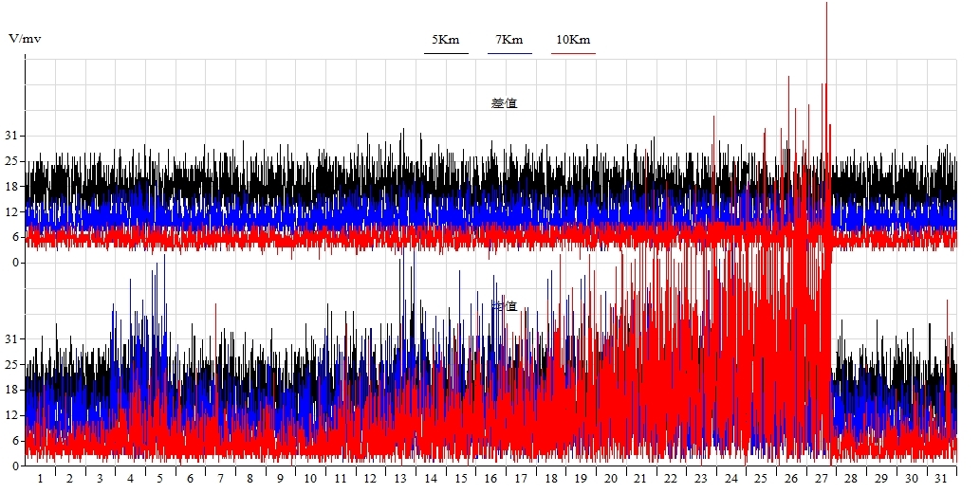Image resolution: width=980 pixels, height=493 pixels.
Task: Select day 24 on the x-axis
Action: 730,479
